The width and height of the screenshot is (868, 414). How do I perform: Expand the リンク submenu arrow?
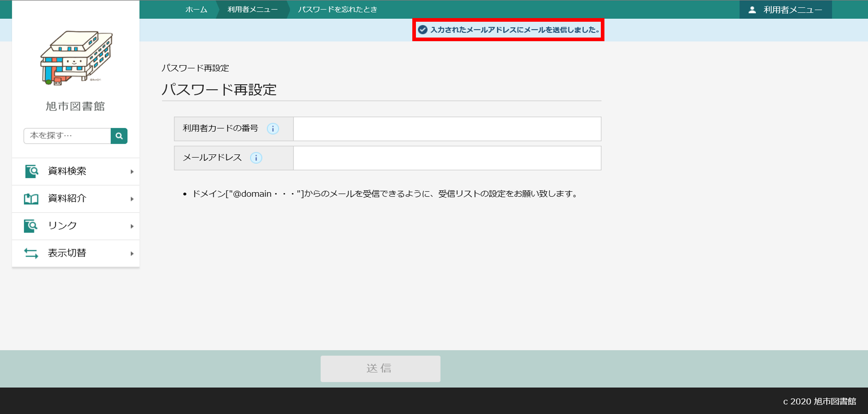point(132,226)
